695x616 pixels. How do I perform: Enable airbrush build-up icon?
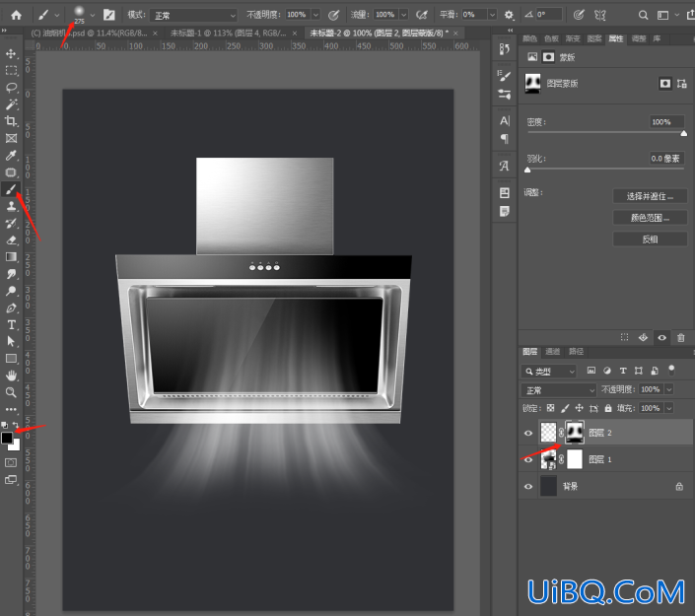[422, 15]
